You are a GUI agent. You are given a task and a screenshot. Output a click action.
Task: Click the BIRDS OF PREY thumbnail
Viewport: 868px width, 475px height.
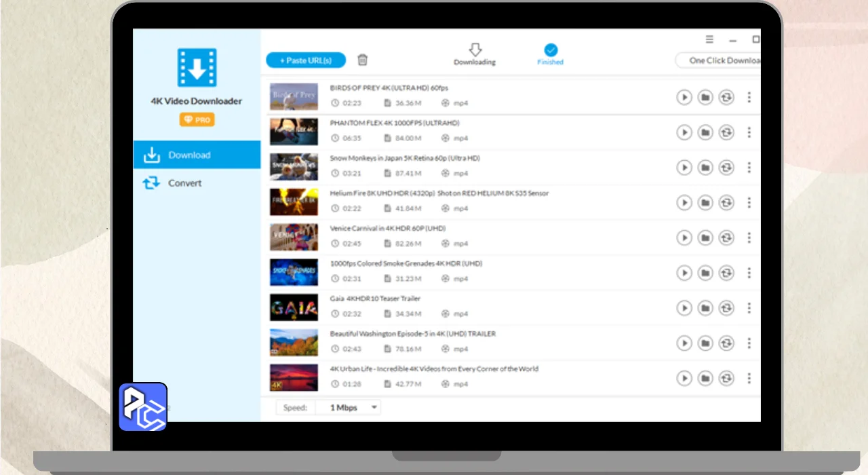294,96
